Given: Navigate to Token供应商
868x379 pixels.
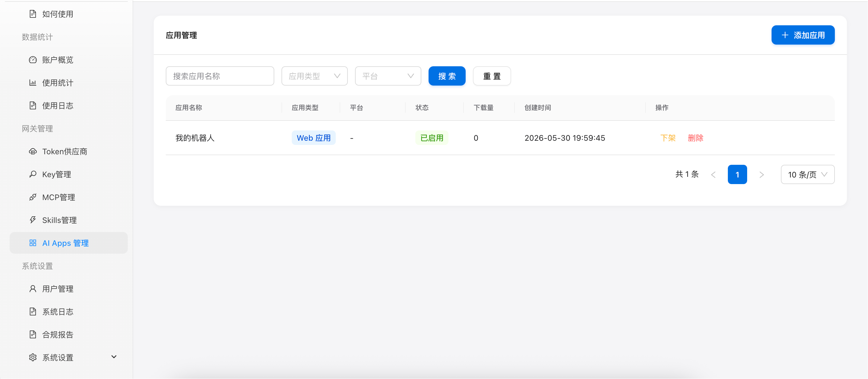Looking at the screenshot, I should point(69,151).
